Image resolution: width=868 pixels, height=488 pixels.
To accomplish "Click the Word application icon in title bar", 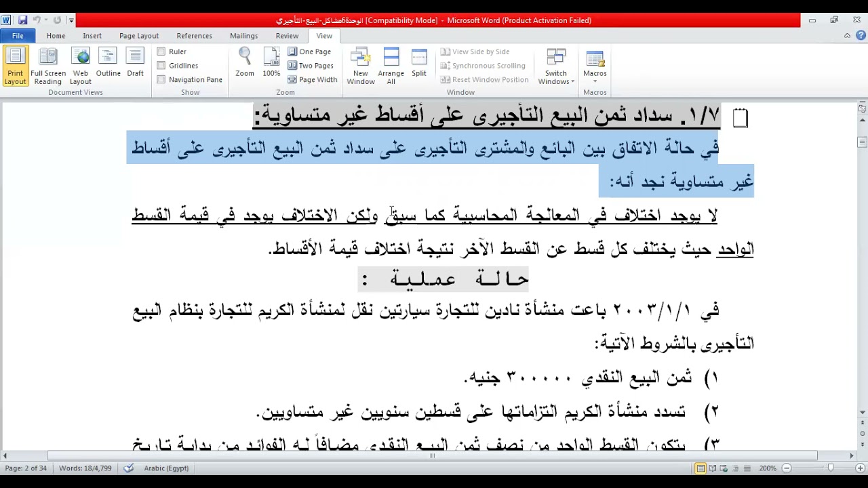I will [6, 20].
